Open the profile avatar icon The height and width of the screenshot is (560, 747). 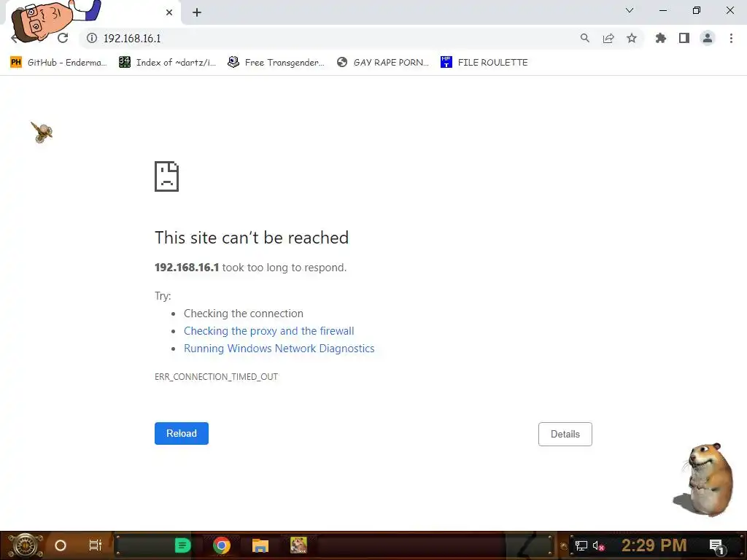coord(708,38)
